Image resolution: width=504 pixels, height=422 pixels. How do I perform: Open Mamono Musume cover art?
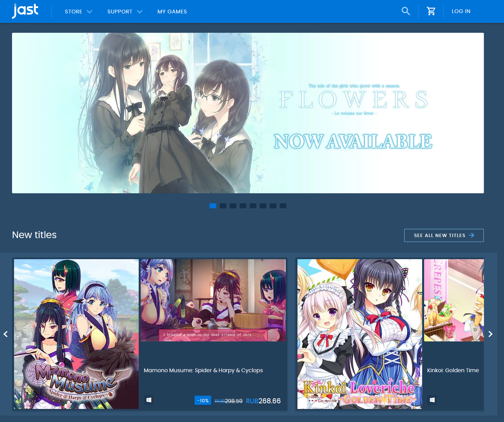coord(76,334)
